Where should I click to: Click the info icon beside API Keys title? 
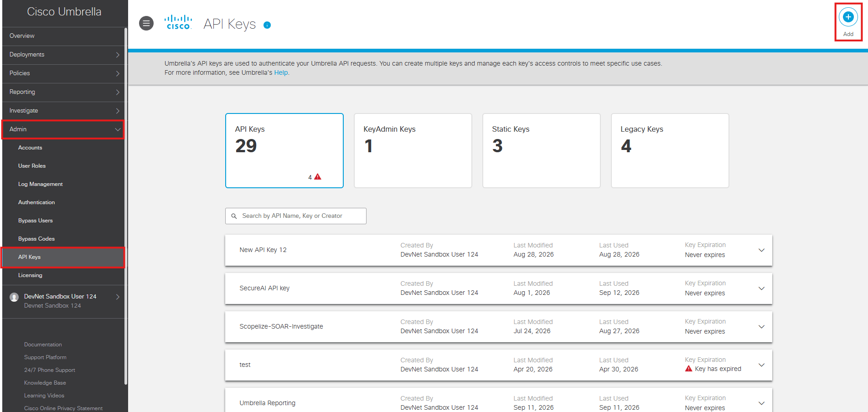267,25
